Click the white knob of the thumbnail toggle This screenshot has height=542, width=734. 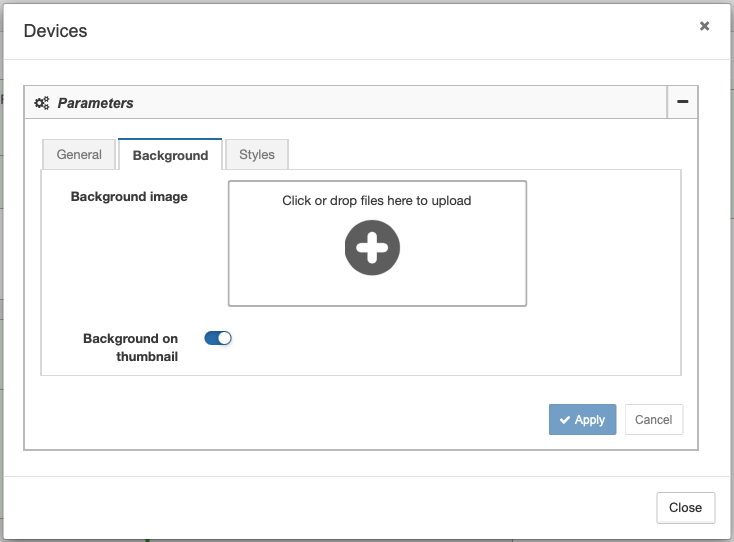click(225, 338)
